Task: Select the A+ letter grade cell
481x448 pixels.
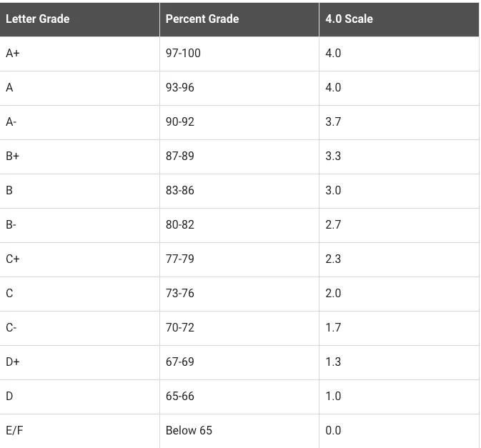Action: coord(13,54)
